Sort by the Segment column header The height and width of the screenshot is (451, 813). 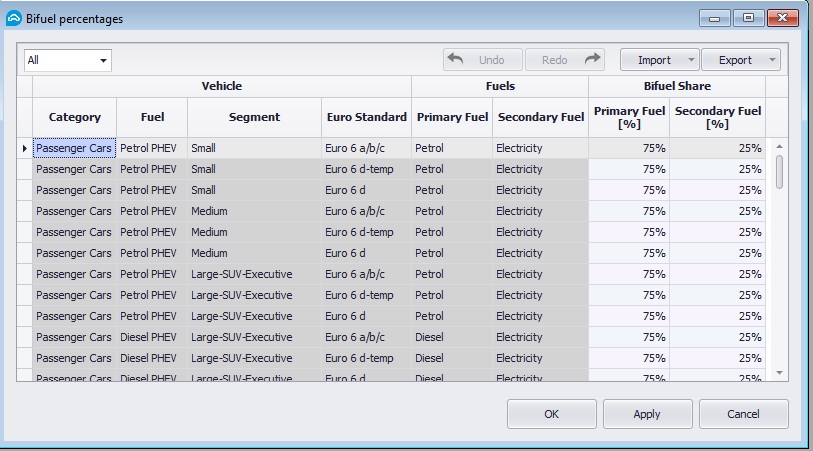click(x=255, y=117)
